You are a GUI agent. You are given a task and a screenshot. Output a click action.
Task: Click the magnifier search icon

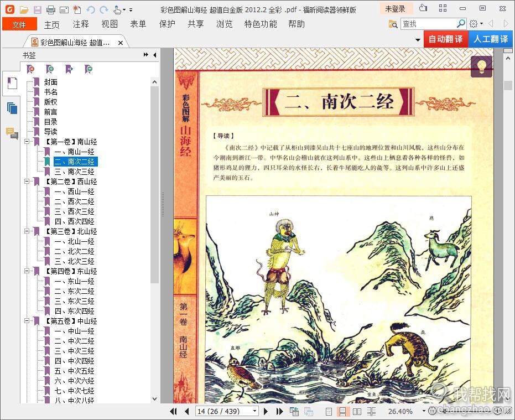(x=460, y=23)
